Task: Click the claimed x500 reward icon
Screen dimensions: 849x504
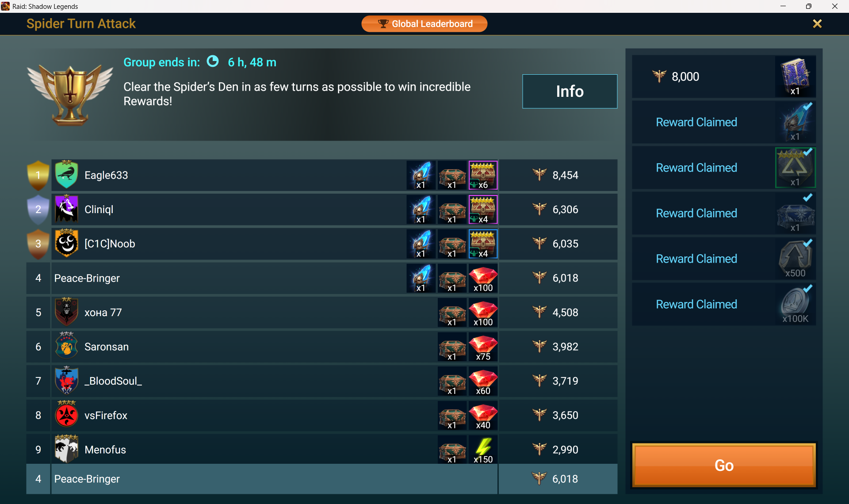Action: [x=795, y=259]
